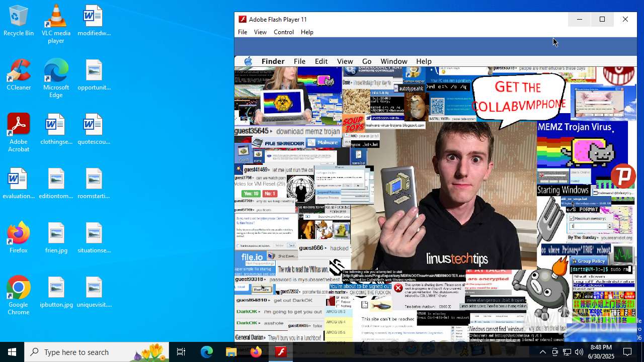644x362 pixels.
Task: Click the Apple logo in the Finder bar
Action: [248, 61]
